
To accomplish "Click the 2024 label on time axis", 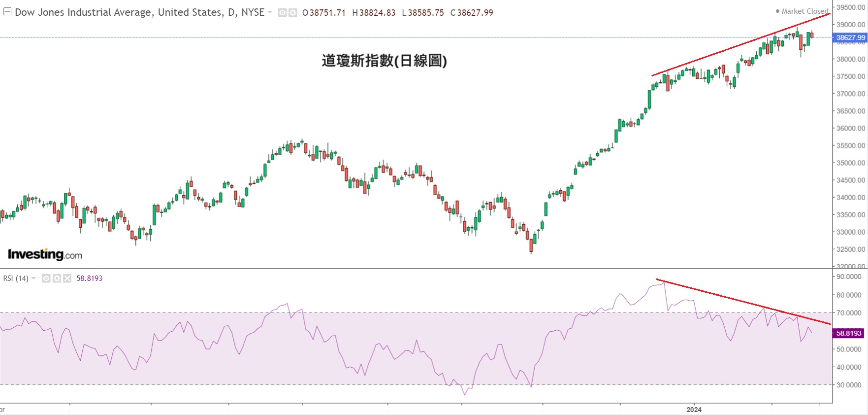I will point(694,410).
